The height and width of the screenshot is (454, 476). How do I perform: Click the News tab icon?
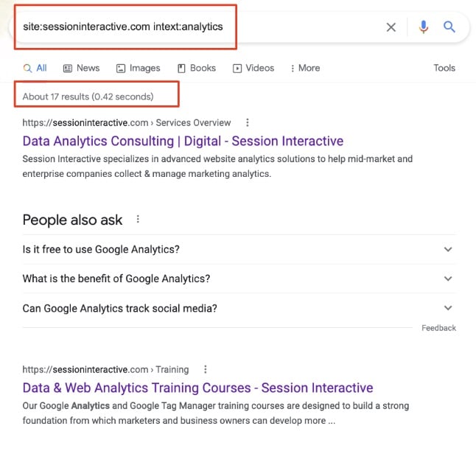(67, 69)
